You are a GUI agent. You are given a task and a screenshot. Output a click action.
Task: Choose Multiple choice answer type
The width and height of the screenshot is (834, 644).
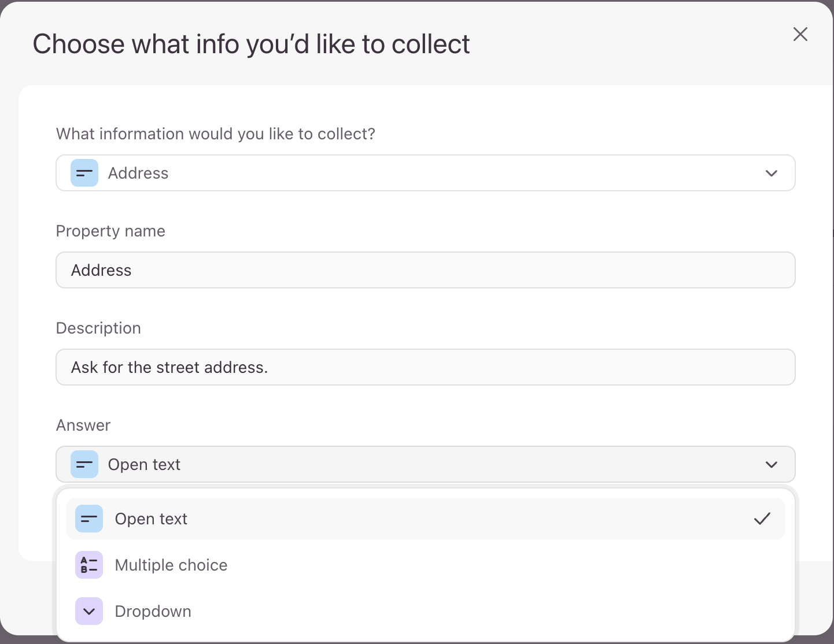[171, 565]
